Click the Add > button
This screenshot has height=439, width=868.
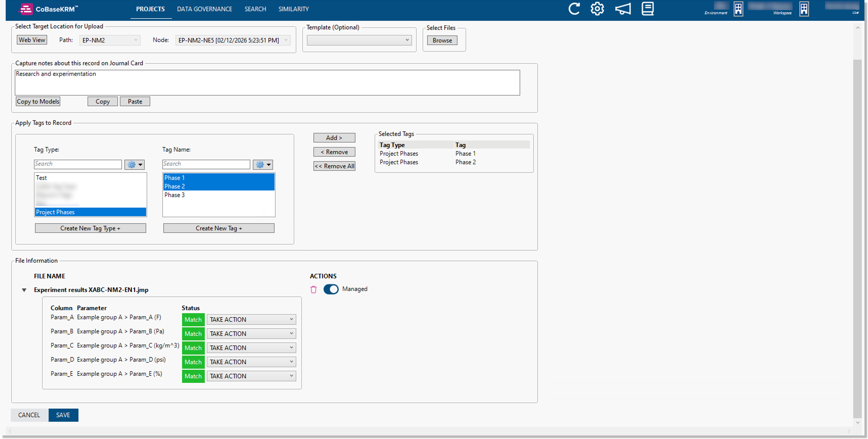[x=334, y=138]
